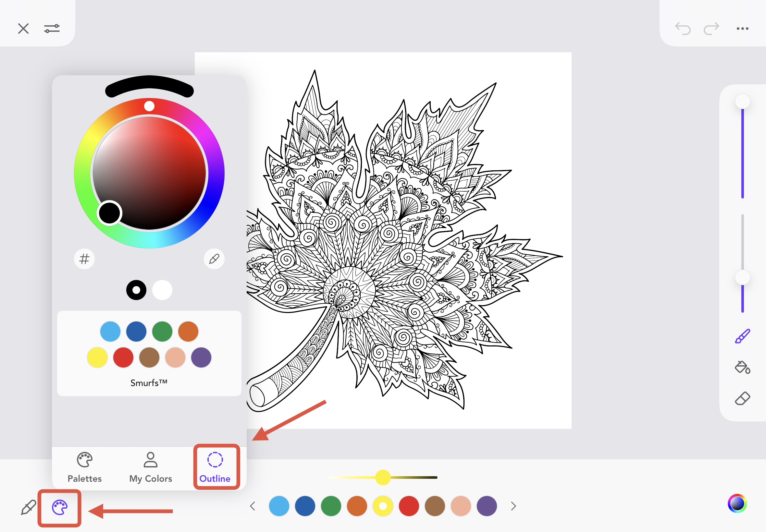Image resolution: width=766 pixels, height=532 pixels.
Task: Click the undo arrow
Action: (683, 29)
